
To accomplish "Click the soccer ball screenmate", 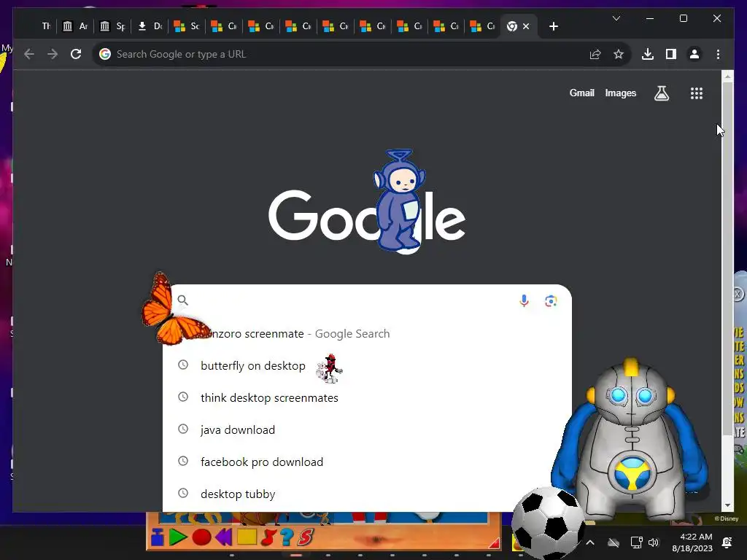I will click(548, 522).
